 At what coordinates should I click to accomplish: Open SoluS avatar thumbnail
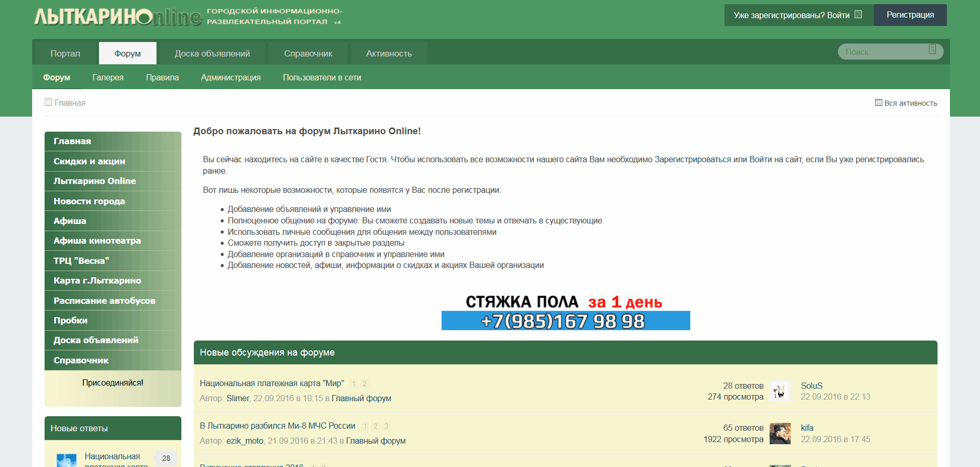point(780,391)
